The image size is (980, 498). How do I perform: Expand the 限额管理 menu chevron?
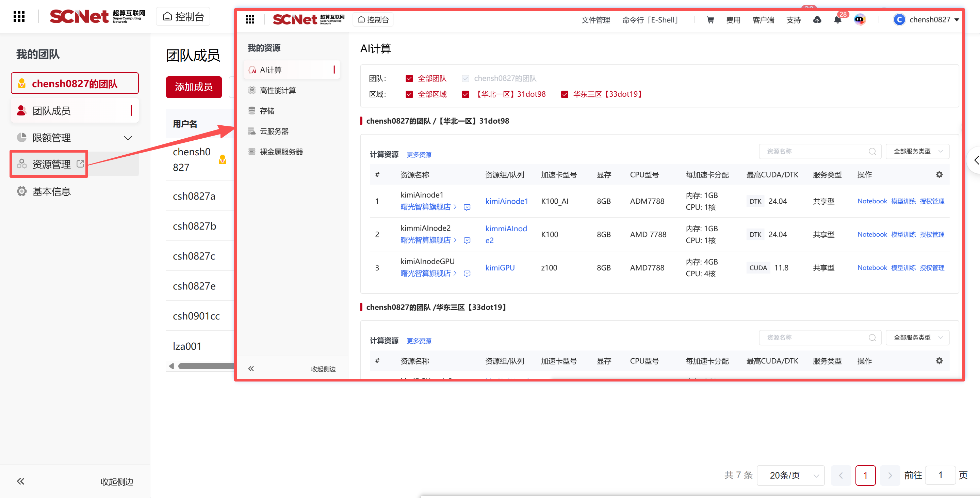(128, 138)
